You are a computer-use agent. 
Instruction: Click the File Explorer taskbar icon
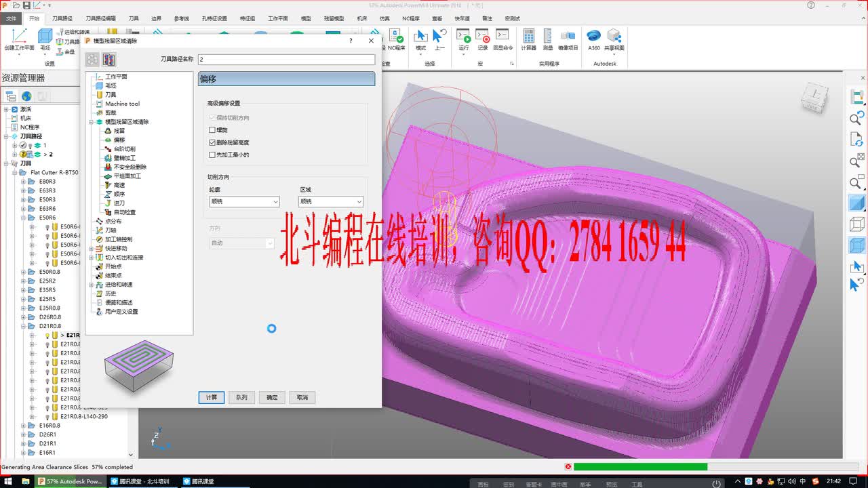pos(26,481)
